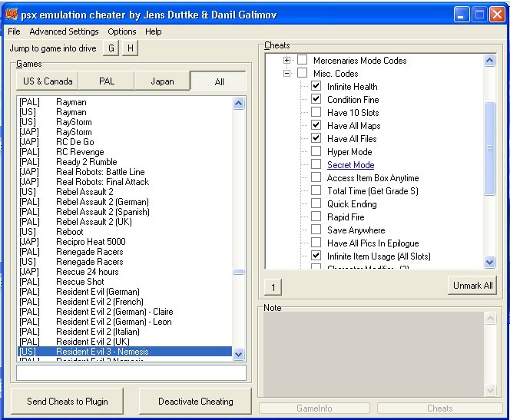
Task: Select [PAL] Rayman in games list
Action: (x=125, y=102)
